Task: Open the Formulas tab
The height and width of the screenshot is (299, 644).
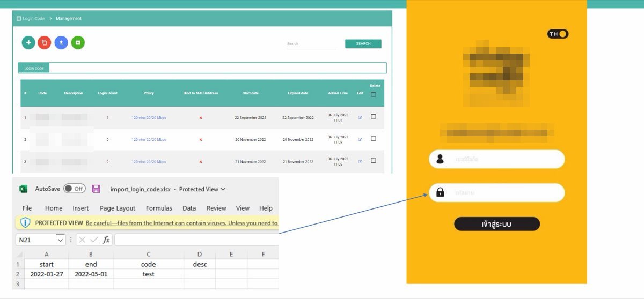Action: tap(159, 208)
